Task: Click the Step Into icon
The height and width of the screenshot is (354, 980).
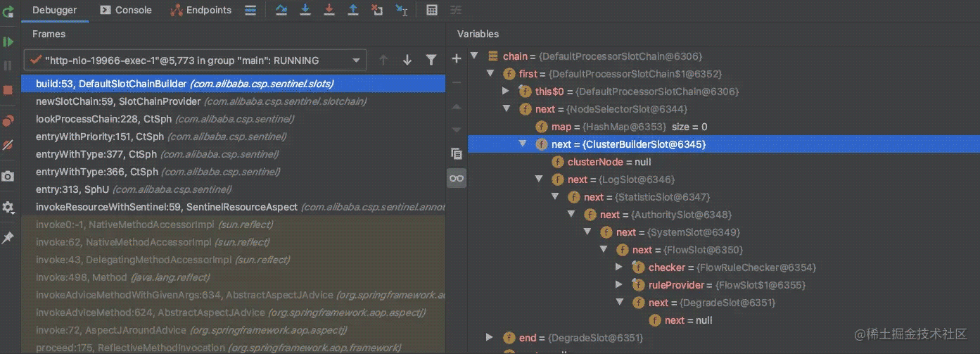Action: [305, 10]
